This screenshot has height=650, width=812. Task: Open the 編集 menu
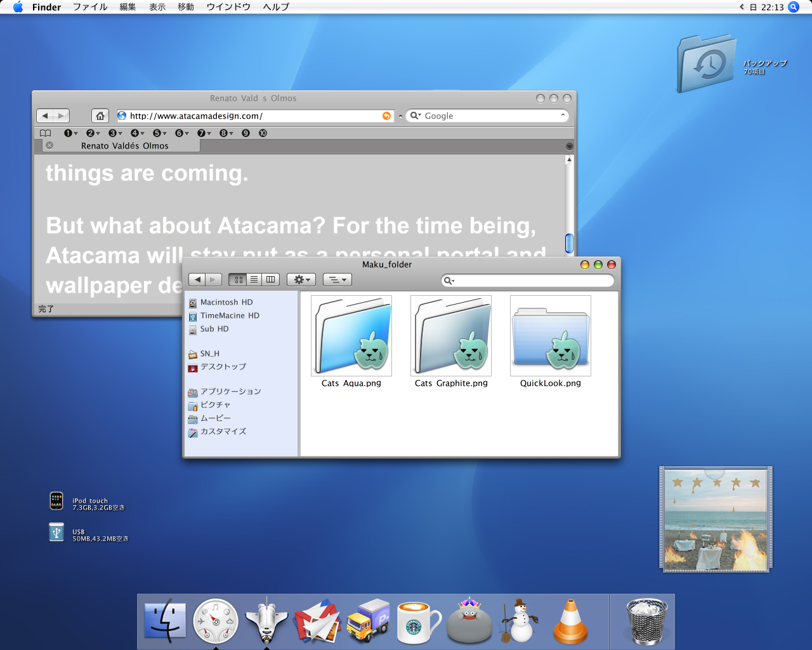[128, 7]
